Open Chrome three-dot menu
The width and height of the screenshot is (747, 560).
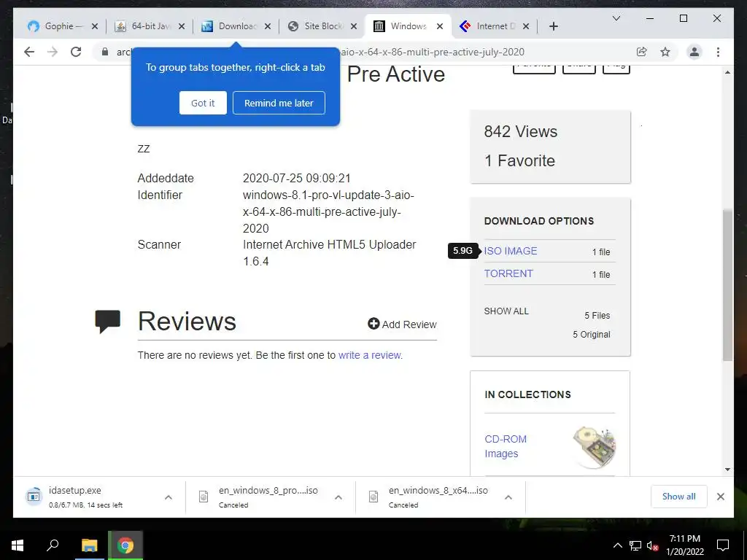coord(718,52)
